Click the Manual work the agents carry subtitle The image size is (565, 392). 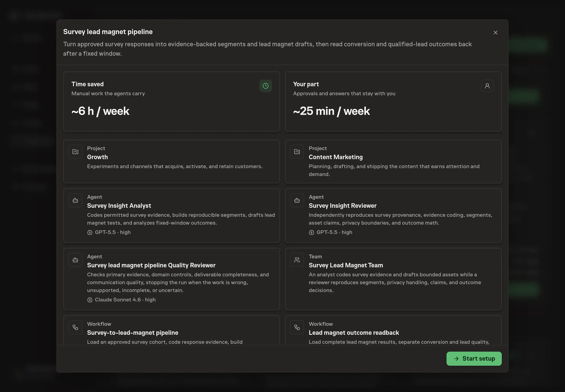[108, 93]
